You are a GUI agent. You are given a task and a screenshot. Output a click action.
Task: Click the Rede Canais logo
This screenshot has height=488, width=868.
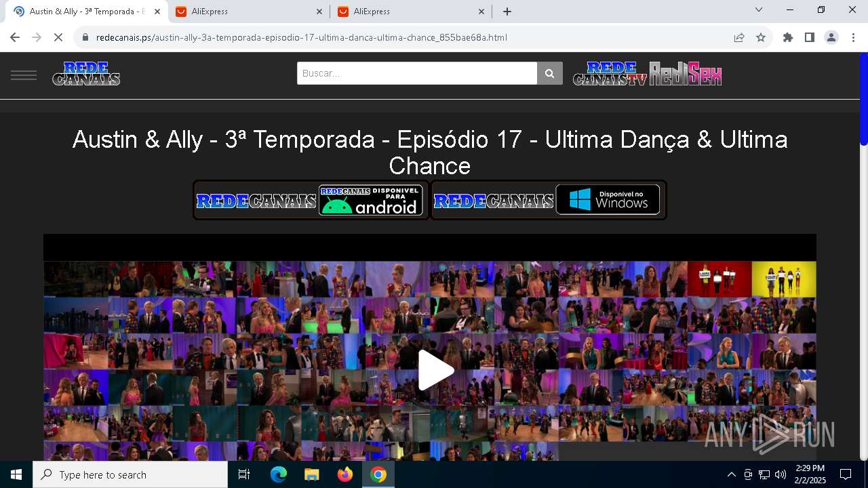coord(86,73)
